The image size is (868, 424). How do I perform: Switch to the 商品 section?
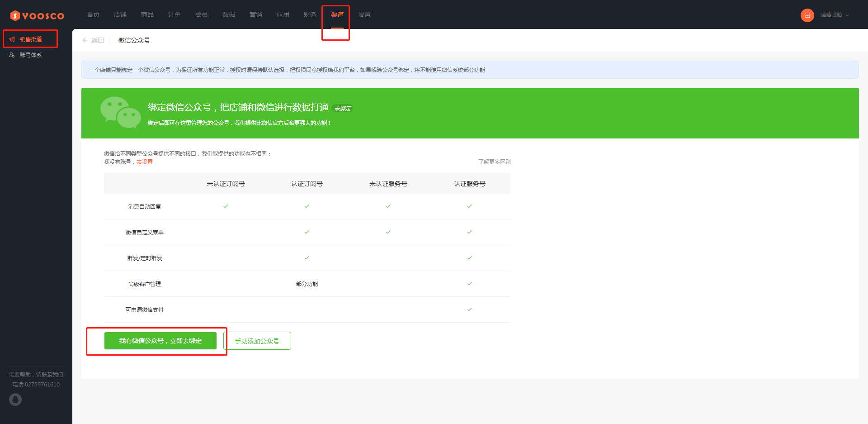coord(147,14)
